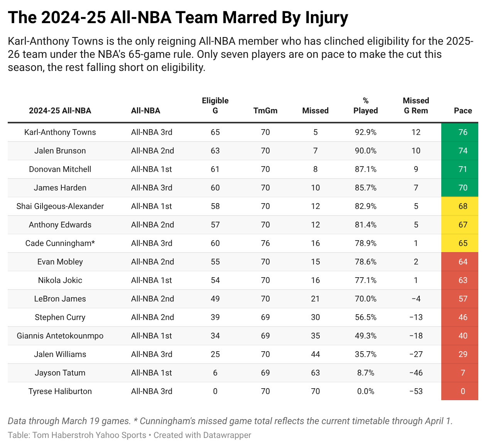Click Karl-Anthony Towns' green Pace cell showing 76
The height and width of the screenshot is (448, 486).
pyautogui.click(x=463, y=132)
